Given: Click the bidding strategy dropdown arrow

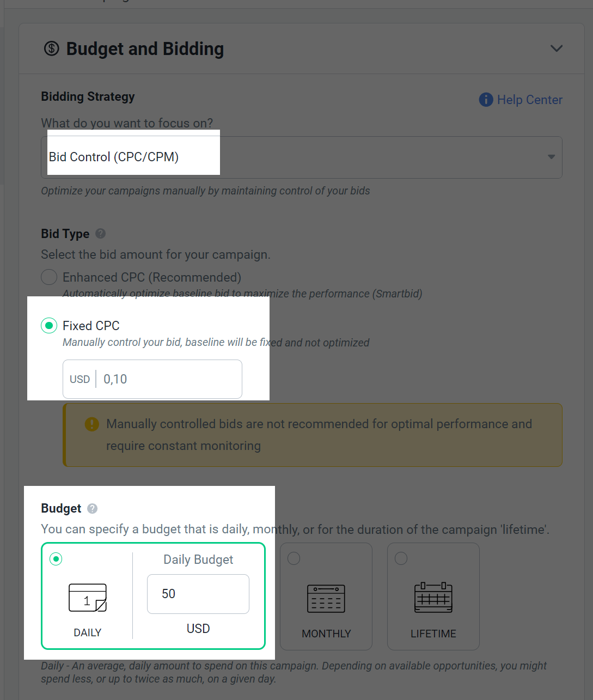Looking at the screenshot, I should coord(552,157).
